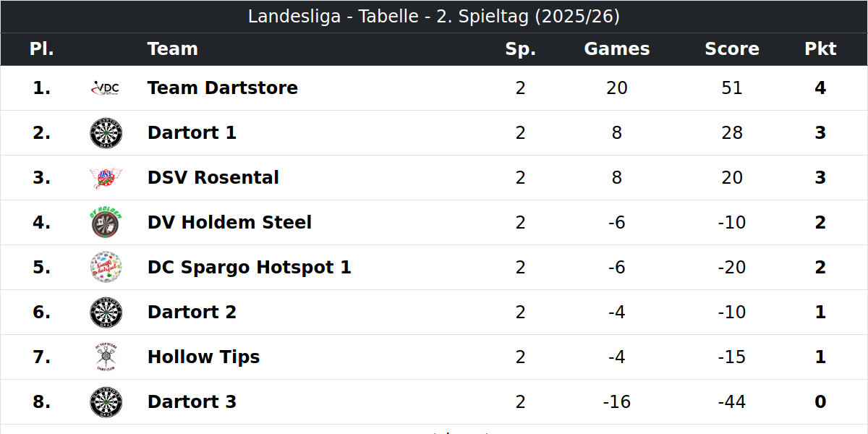Viewport: 868px width, 434px height.
Task: Click the Sp. column header
Action: pos(521,49)
